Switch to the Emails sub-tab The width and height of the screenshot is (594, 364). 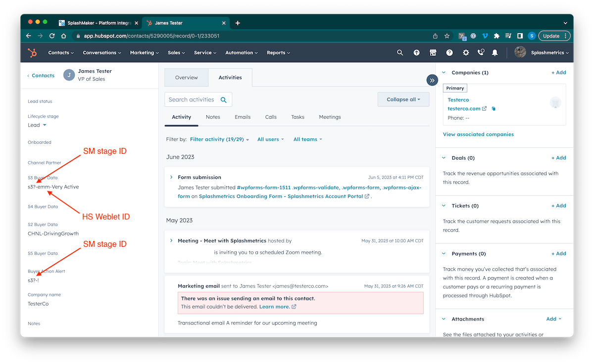tap(243, 117)
